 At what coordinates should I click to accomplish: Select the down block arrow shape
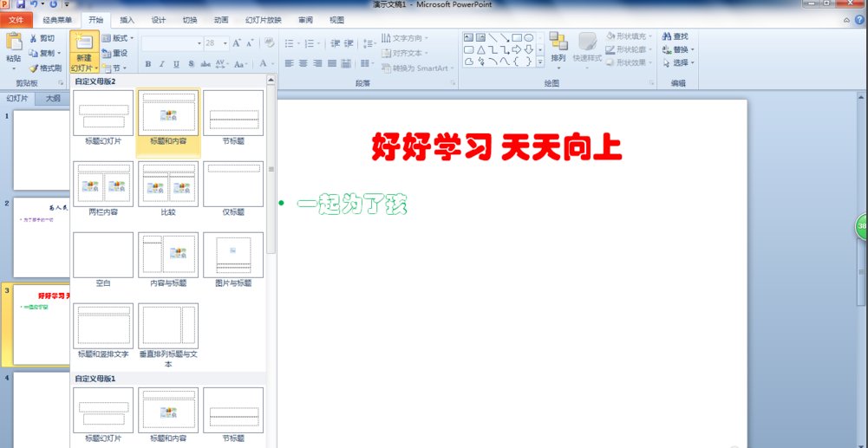529,49
